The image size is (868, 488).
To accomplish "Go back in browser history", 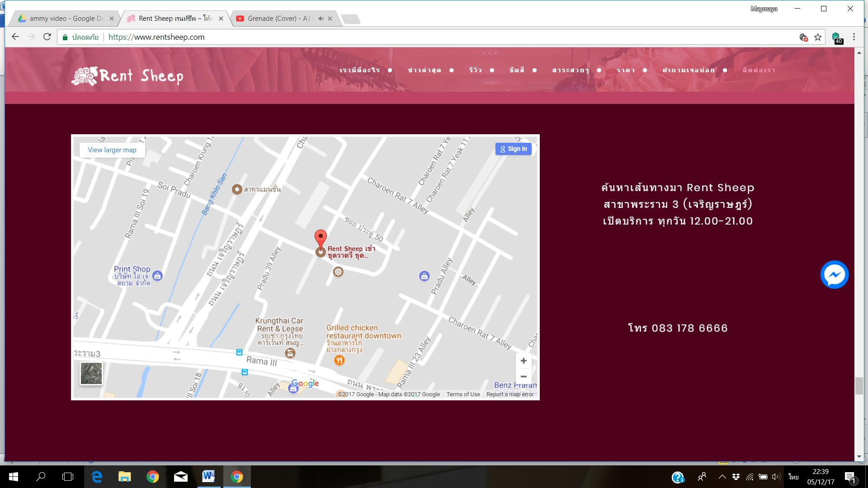I will pyautogui.click(x=15, y=37).
